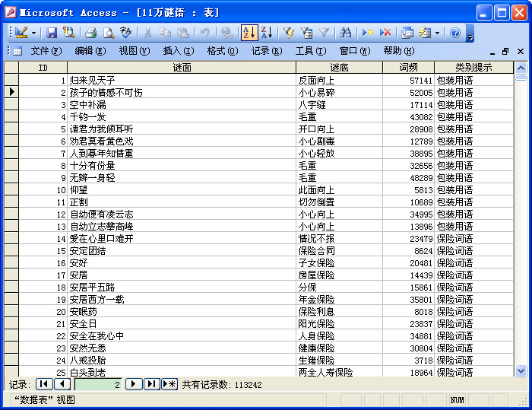Click 词频 value 17114
Viewport: 532px width, 410px height.
[x=409, y=105]
